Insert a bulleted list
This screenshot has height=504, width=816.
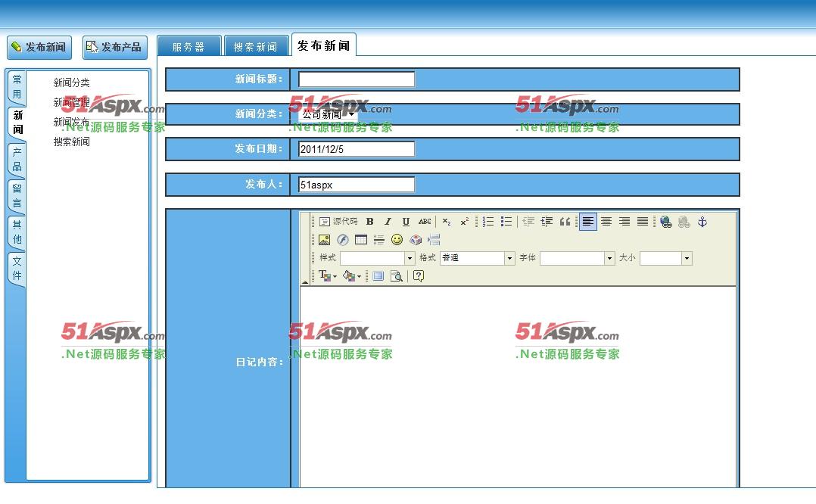click(x=506, y=222)
